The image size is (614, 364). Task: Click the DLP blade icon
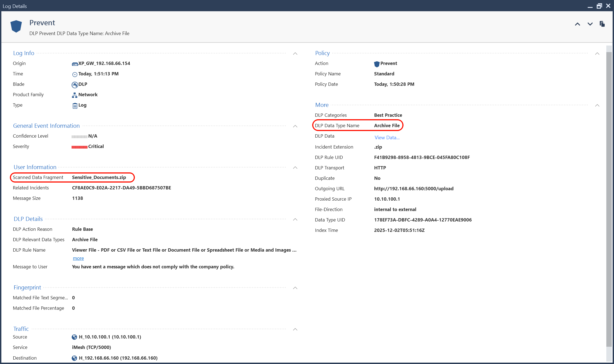pos(75,85)
